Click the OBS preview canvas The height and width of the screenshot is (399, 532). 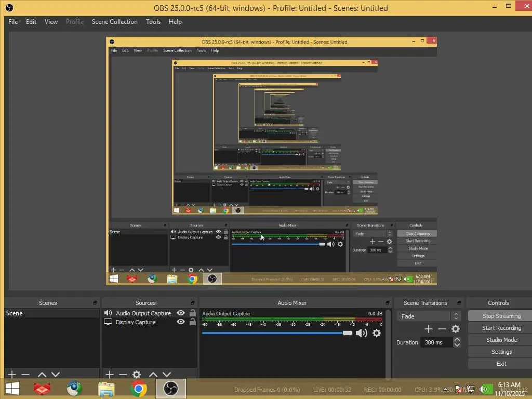[x=271, y=161]
